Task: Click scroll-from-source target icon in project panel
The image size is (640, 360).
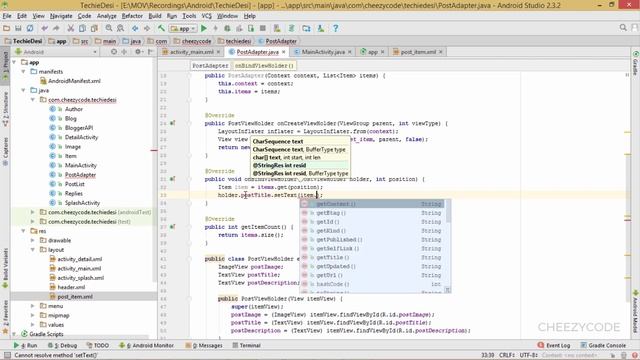Action: [x=114, y=52]
